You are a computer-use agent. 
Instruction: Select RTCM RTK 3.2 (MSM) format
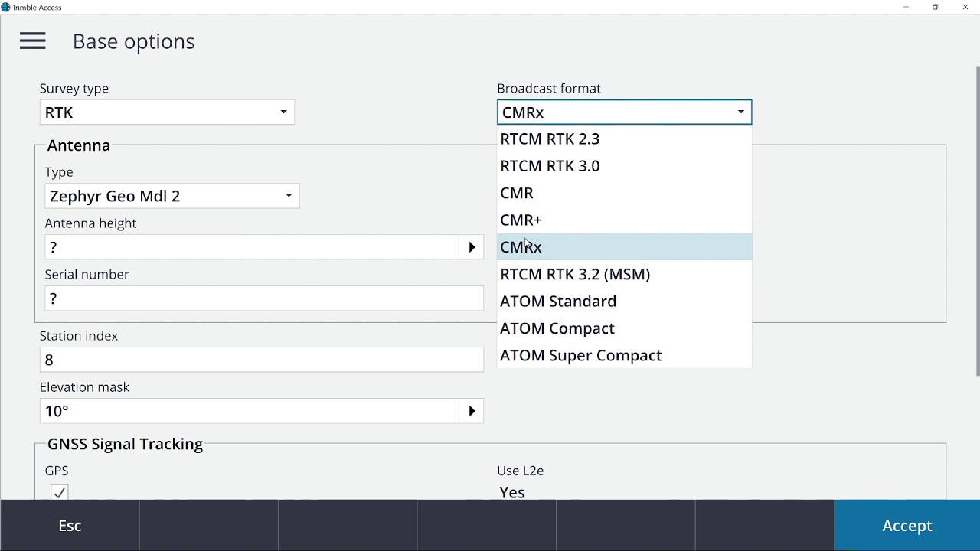(x=625, y=274)
